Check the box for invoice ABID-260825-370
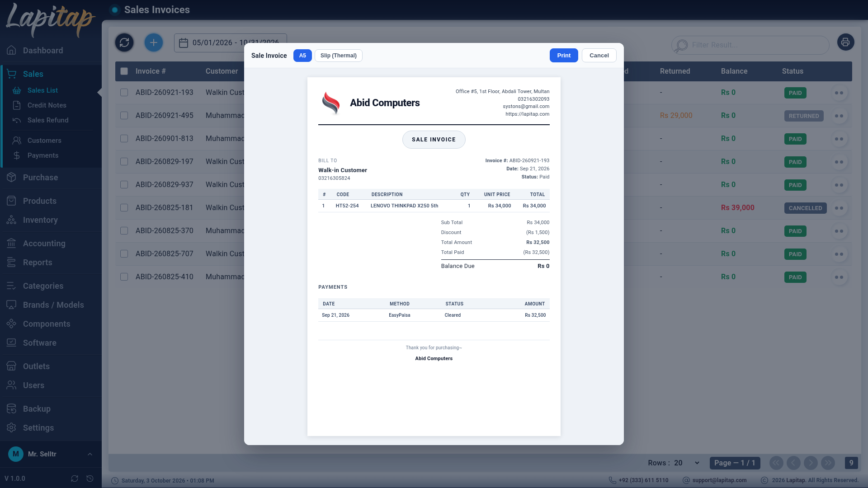The height and width of the screenshot is (488, 868). pos(124,230)
